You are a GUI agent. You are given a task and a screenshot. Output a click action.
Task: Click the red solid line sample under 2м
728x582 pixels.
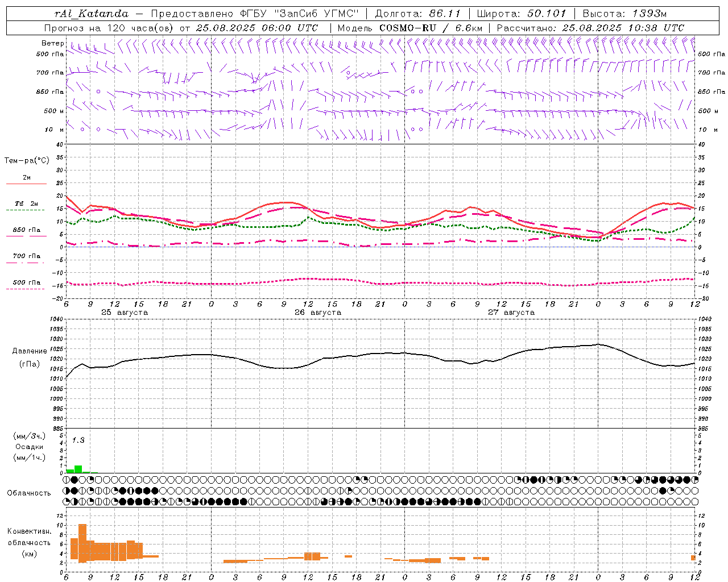point(26,184)
